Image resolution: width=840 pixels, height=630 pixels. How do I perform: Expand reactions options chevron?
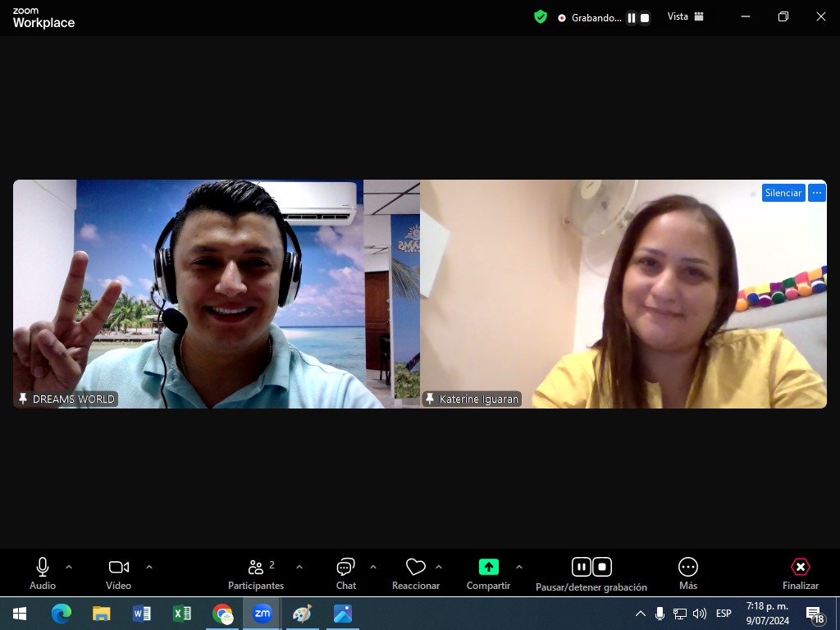[439, 567]
